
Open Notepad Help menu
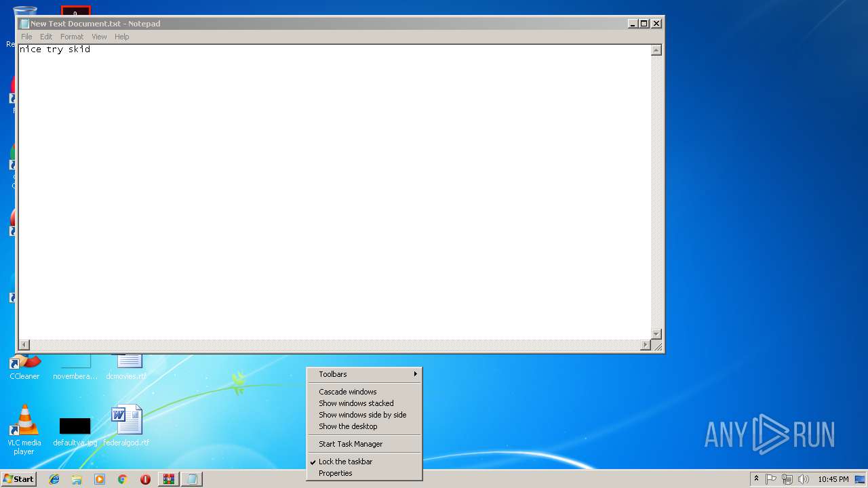[x=121, y=37]
